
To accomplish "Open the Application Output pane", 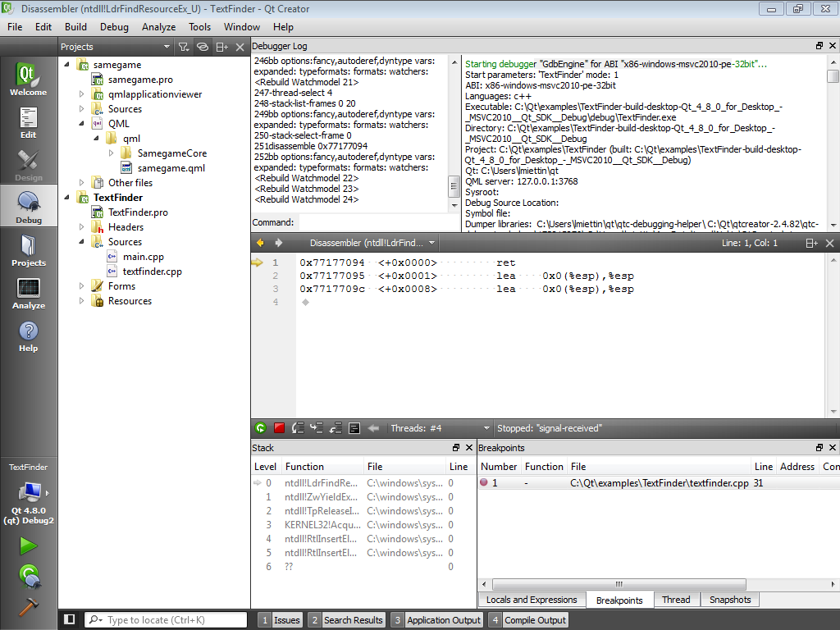I will point(436,620).
